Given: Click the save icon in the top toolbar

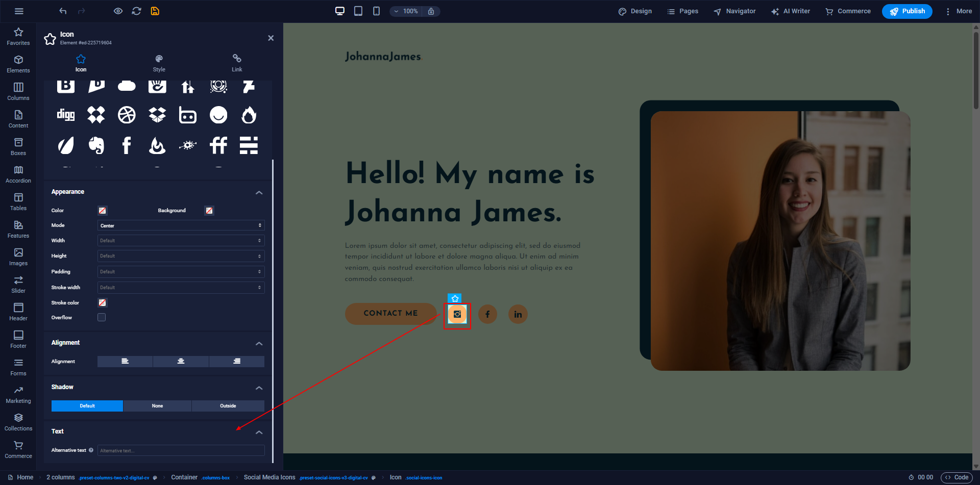Looking at the screenshot, I should pos(155,11).
